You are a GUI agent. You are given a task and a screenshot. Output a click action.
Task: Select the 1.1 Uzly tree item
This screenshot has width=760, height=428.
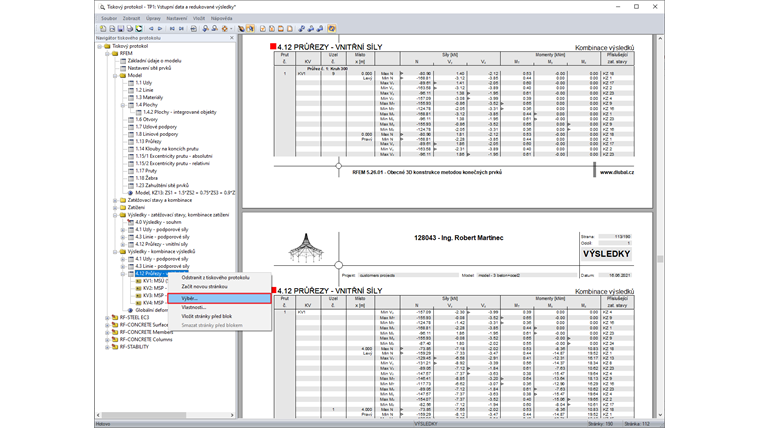143,83
